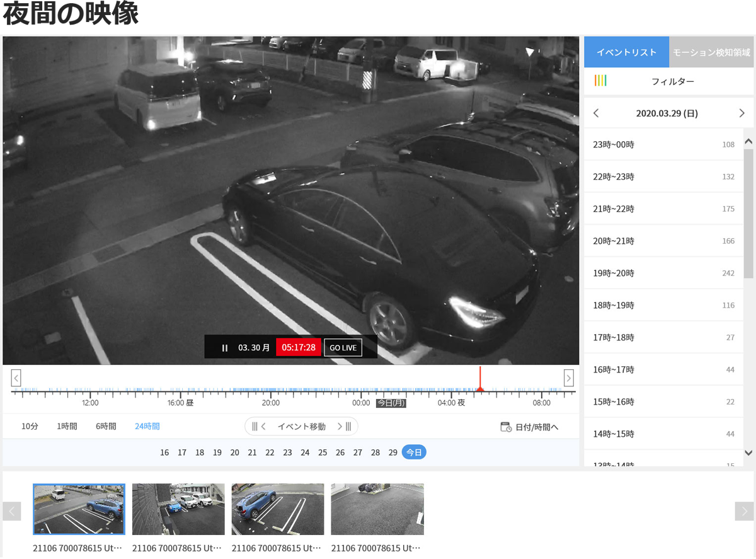
Task: Jump to previous event
Action: coord(259,427)
